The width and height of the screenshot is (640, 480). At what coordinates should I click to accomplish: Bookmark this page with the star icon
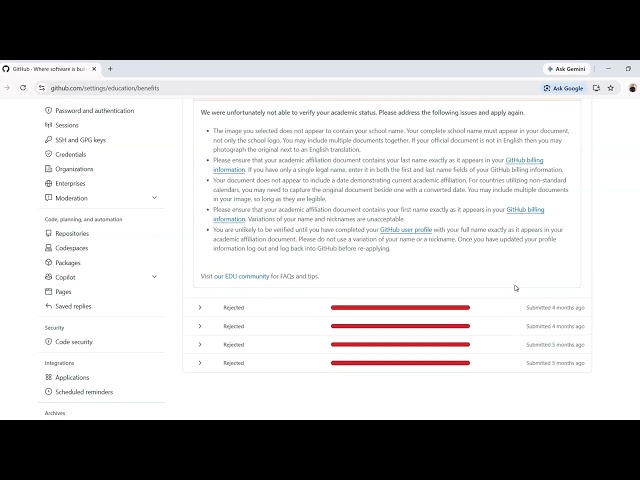coord(611,88)
